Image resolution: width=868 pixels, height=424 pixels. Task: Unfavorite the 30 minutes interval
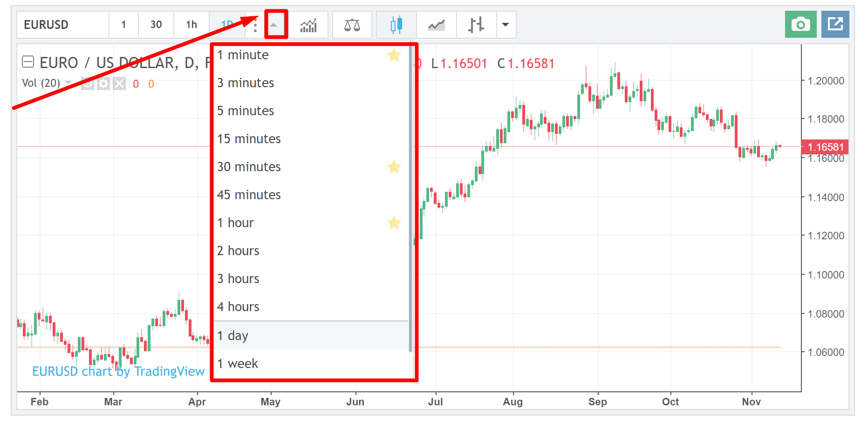tap(394, 167)
